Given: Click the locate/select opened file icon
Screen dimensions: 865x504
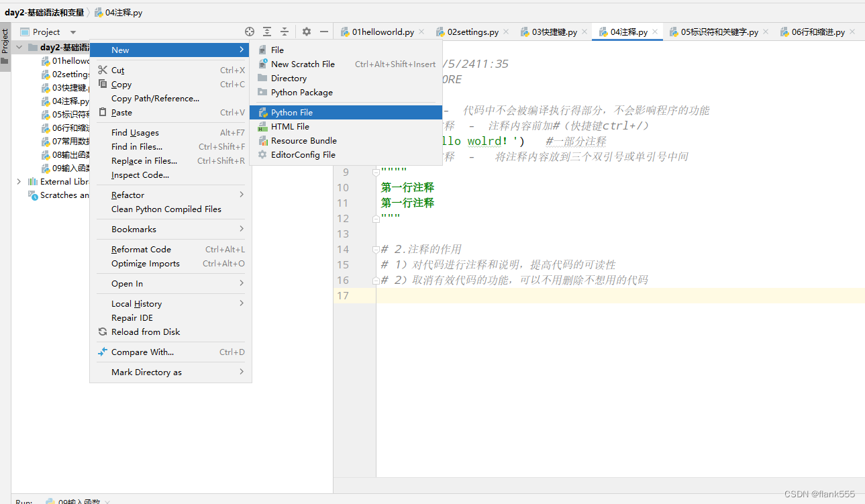Looking at the screenshot, I should click(250, 32).
